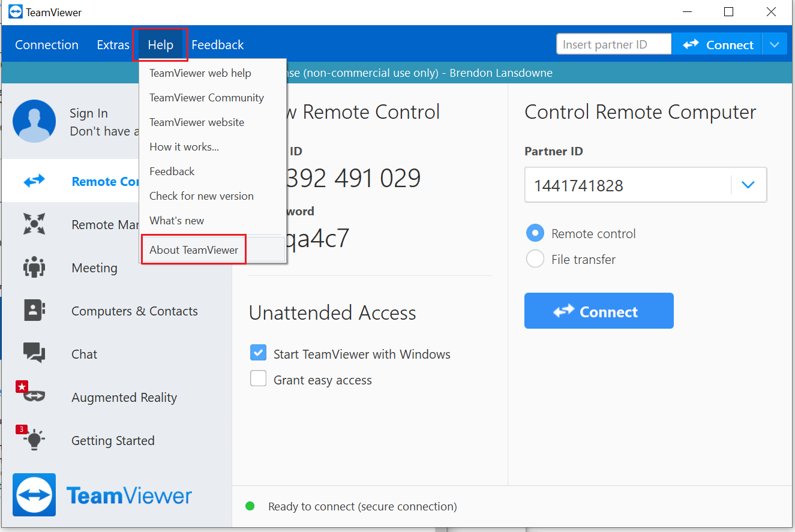Expand the Partner ID history dropdown arrow
795x532 pixels.
point(748,185)
